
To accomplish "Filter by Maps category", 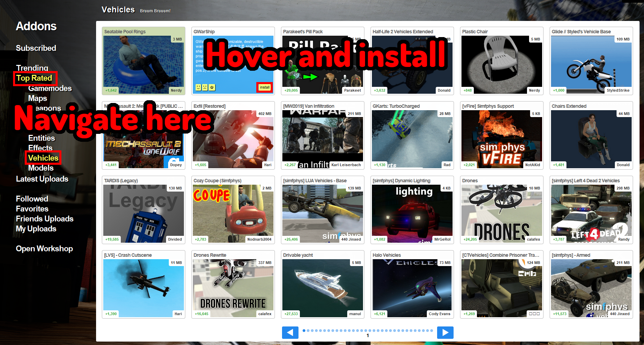I will pyautogui.click(x=38, y=98).
